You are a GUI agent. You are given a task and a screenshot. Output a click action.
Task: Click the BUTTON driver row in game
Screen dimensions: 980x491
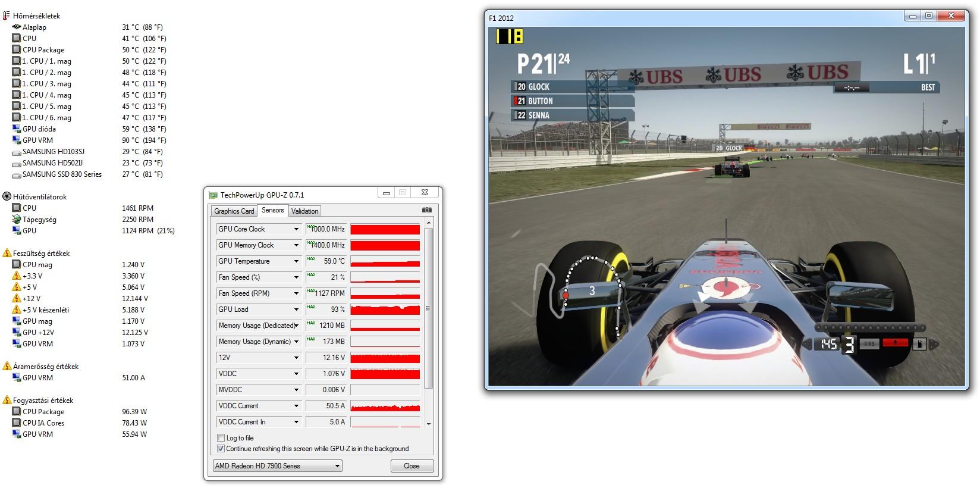coord(573,101)
